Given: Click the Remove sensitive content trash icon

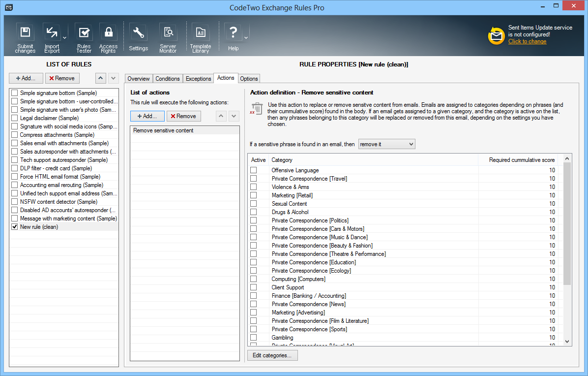Looking at the screenshot, I should click(x=257, y=108).
